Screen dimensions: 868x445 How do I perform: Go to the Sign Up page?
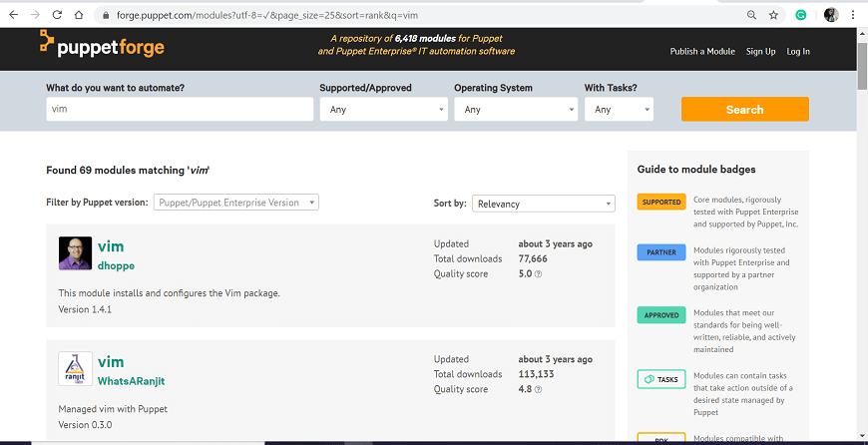pyautogui.click(x=760, y=52)
